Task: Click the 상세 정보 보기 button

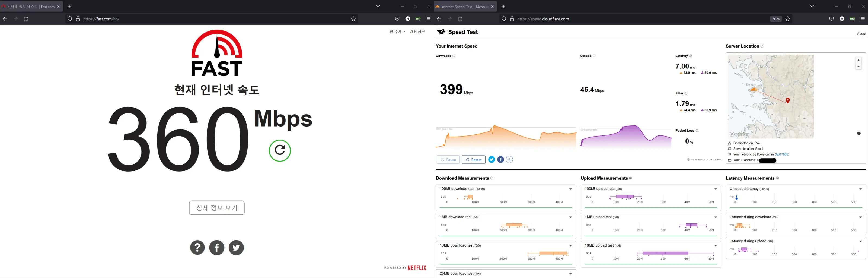Action: coord(217,208)
